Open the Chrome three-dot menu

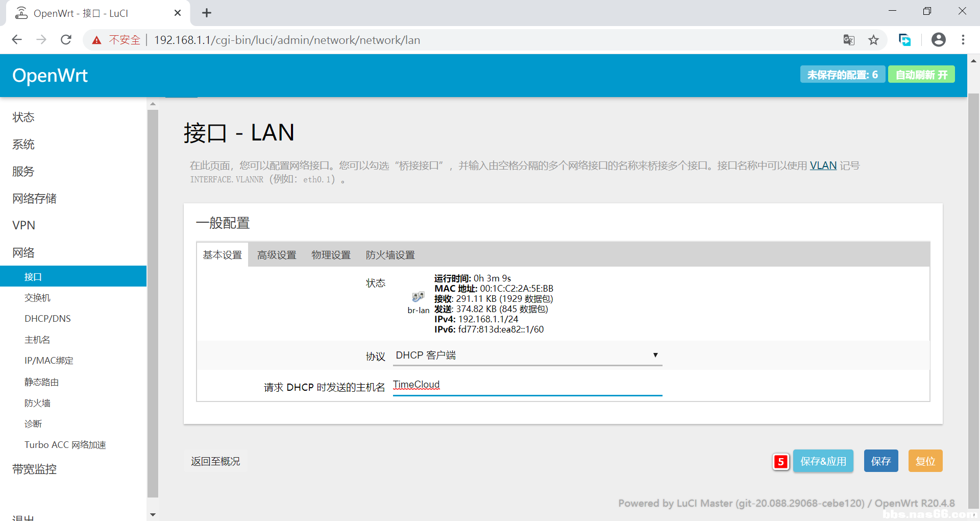[x=963, y=40]
